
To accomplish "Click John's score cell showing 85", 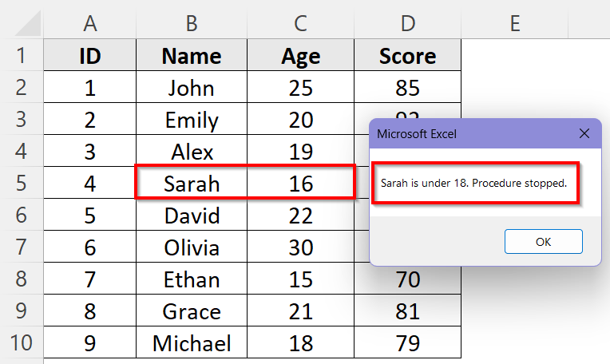I will pyautogui.click(x=407, y=88).
